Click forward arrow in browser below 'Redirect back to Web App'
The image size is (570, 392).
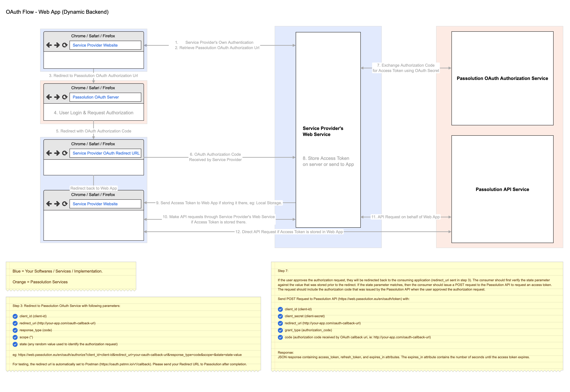click(x=57, y=204)
